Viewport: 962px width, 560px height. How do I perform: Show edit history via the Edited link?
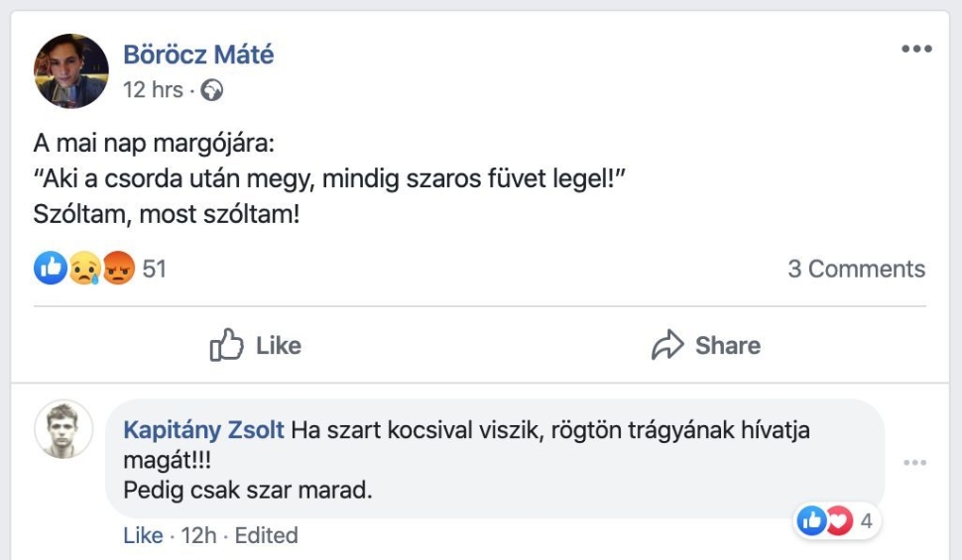[x=266, y=535]
